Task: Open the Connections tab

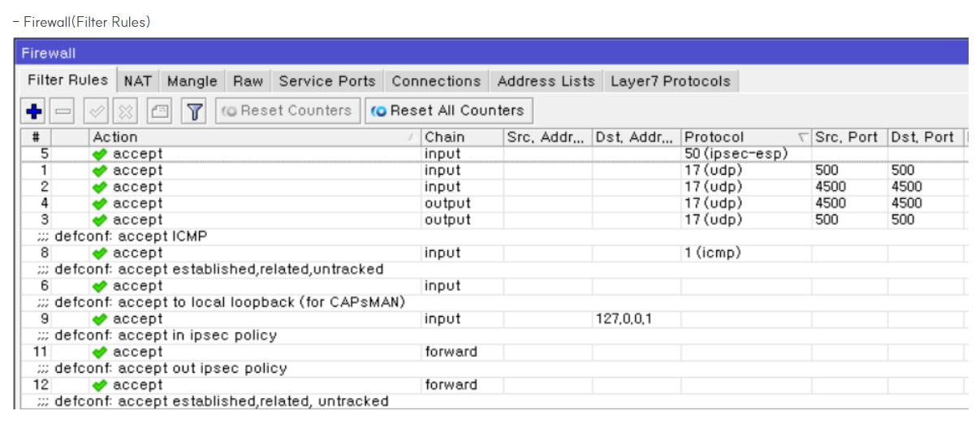Action: click(x=436, y=81)
